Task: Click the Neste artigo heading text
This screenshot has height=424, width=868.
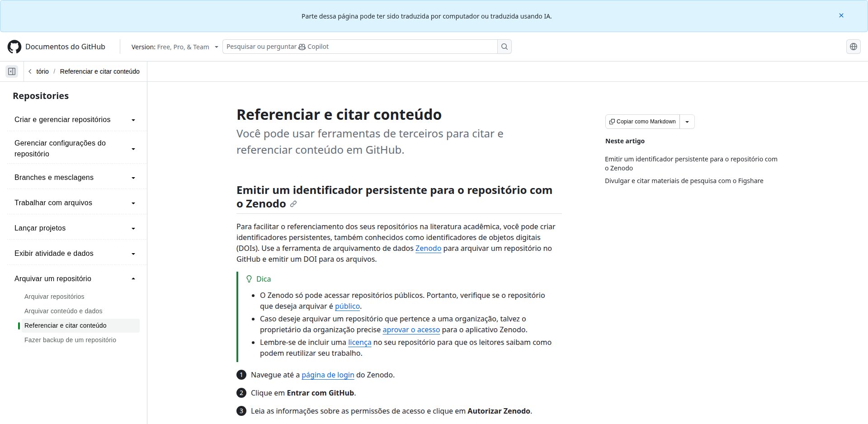Action: pyautogui.click(x=625, y=141)
